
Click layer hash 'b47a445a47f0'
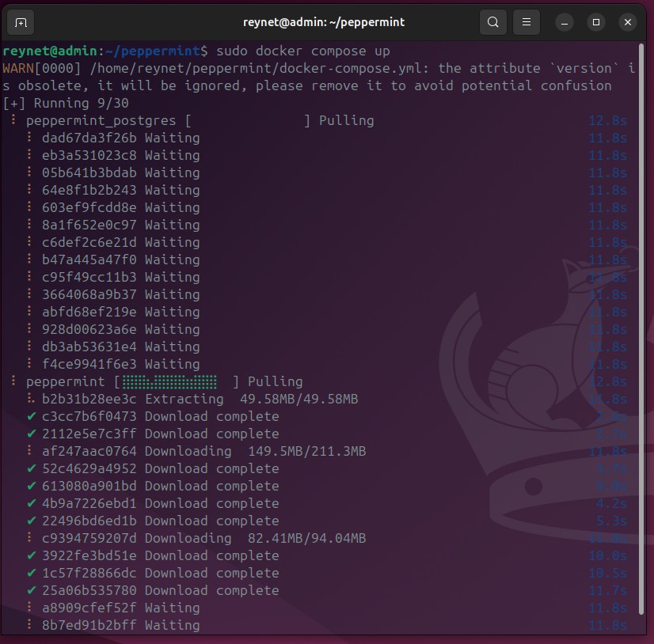89,260
